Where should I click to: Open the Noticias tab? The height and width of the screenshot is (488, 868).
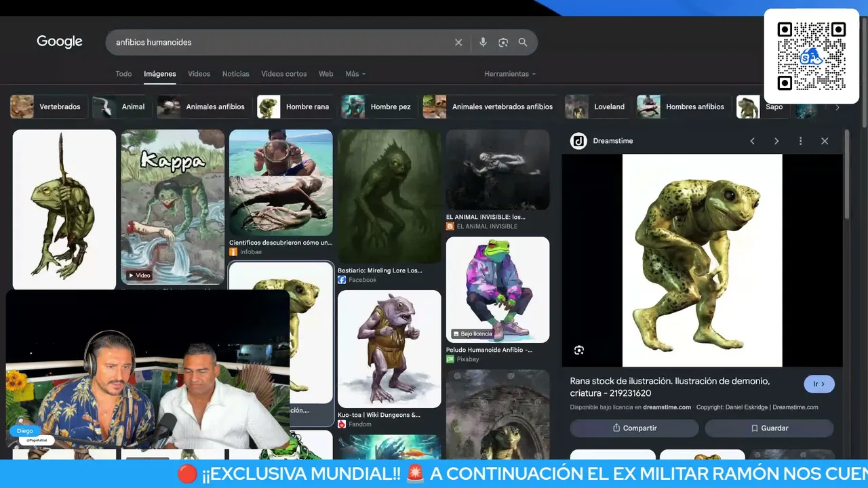(x=236, y=74)
